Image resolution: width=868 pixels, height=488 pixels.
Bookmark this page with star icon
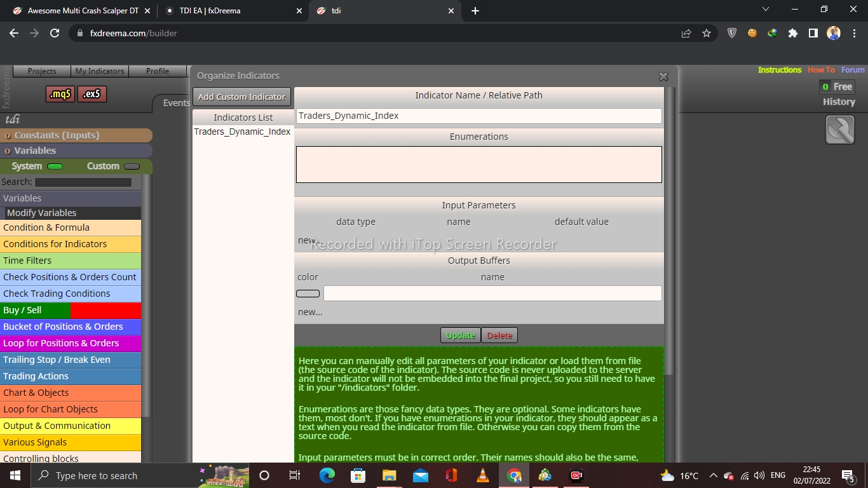coord(707,33)
